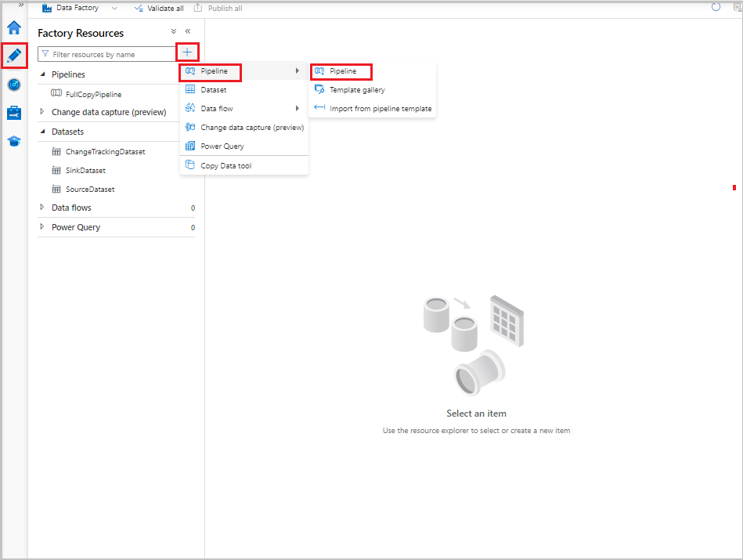
Task: Open the Learning Center graduation cap icon
Action: [13, 141]
